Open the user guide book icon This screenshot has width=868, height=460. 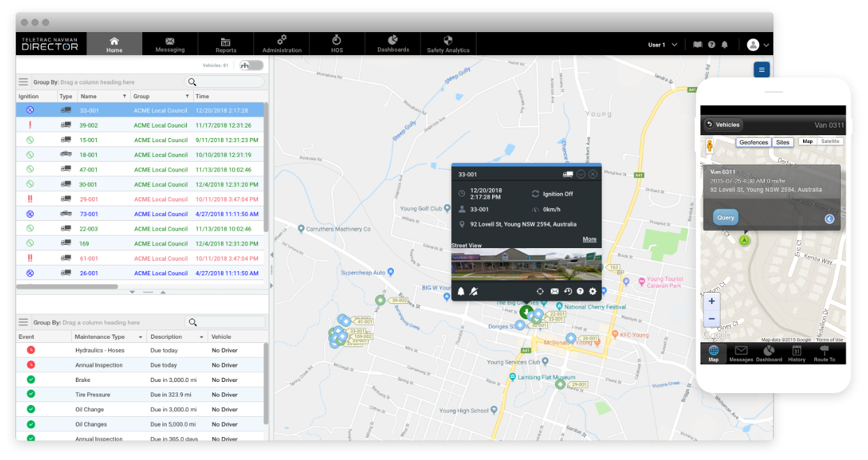(697, 45)
